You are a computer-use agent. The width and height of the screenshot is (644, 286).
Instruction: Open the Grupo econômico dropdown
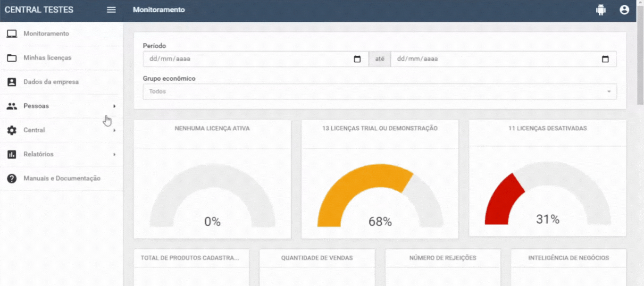pos(379,92)
